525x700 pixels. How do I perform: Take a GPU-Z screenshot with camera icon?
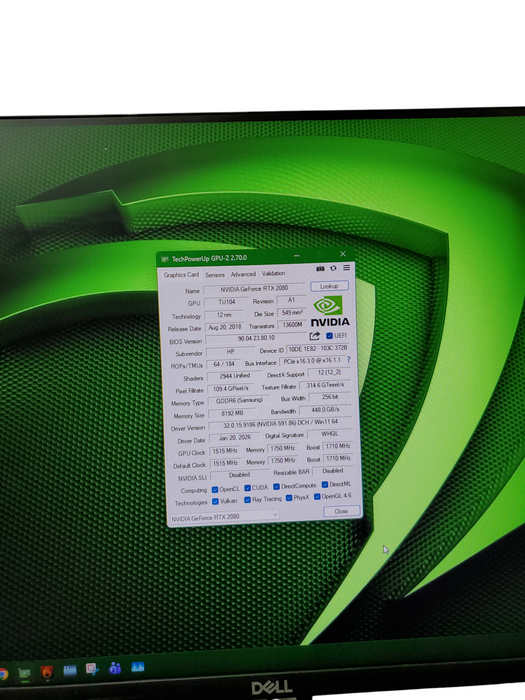click(320, 268)
